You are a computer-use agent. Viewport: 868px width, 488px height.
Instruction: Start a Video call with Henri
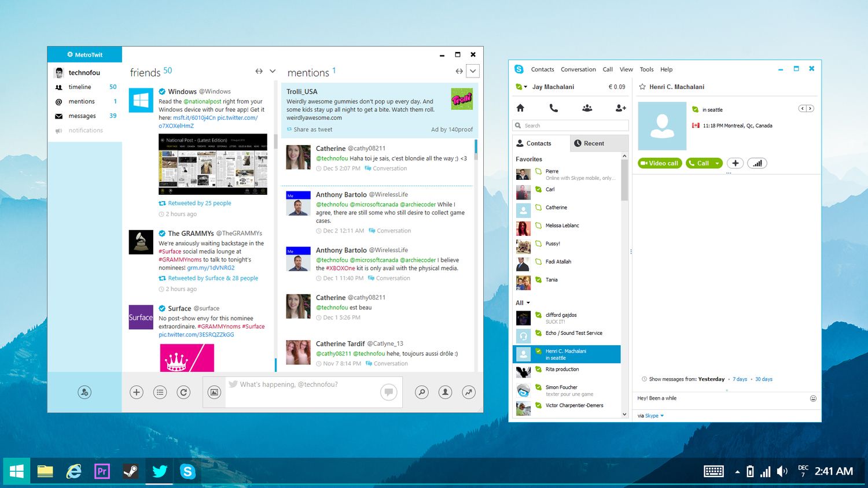pyautogui.click(x=660, y=163)
